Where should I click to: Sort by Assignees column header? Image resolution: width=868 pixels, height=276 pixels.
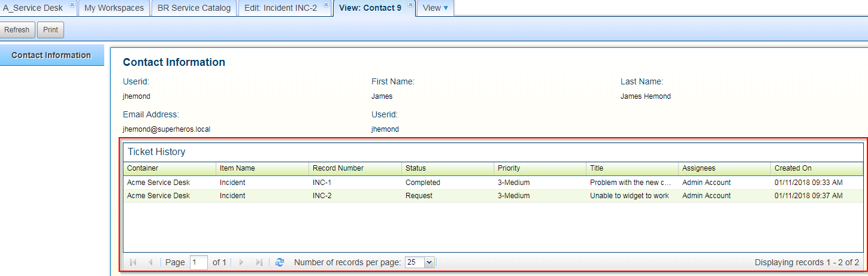(724, 168)
